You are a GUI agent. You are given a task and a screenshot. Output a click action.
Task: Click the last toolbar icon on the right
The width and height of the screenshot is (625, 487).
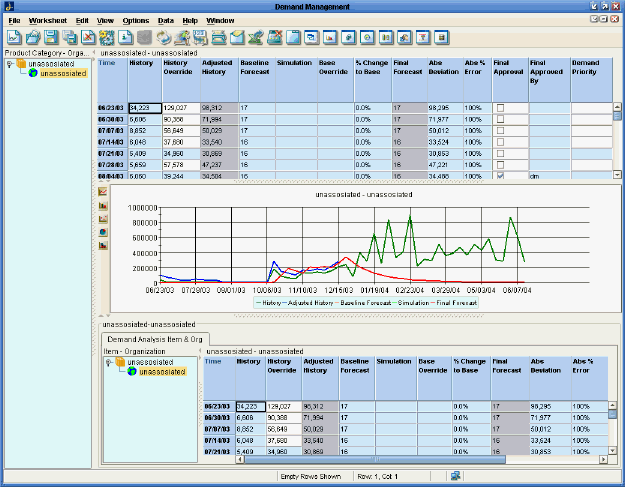tap(441, 37)
